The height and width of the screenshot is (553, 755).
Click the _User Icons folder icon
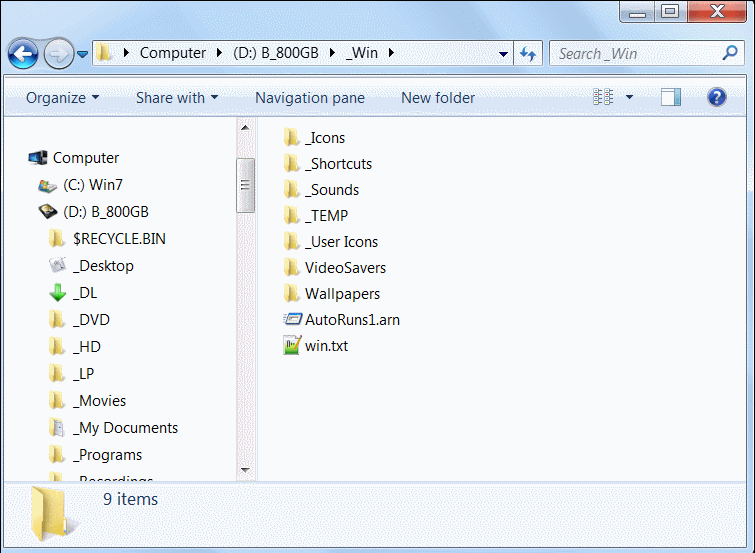[x=292, y=242]
